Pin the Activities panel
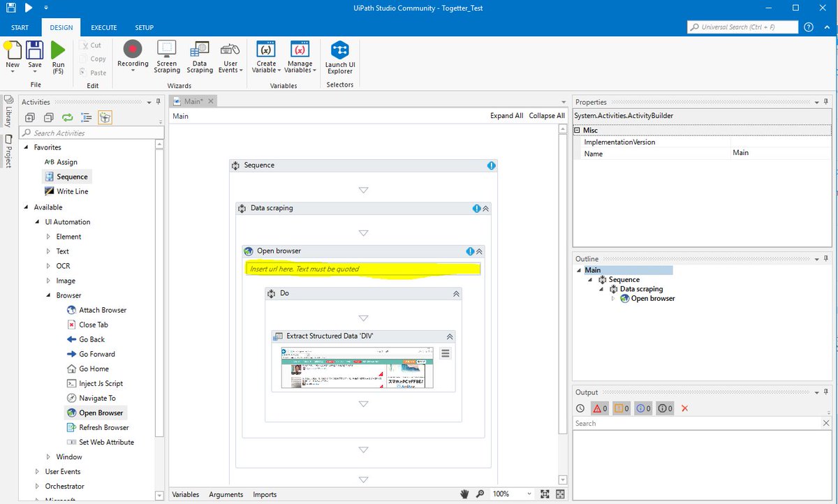This screenshot has height=504, width=838. tap(159, 102)
